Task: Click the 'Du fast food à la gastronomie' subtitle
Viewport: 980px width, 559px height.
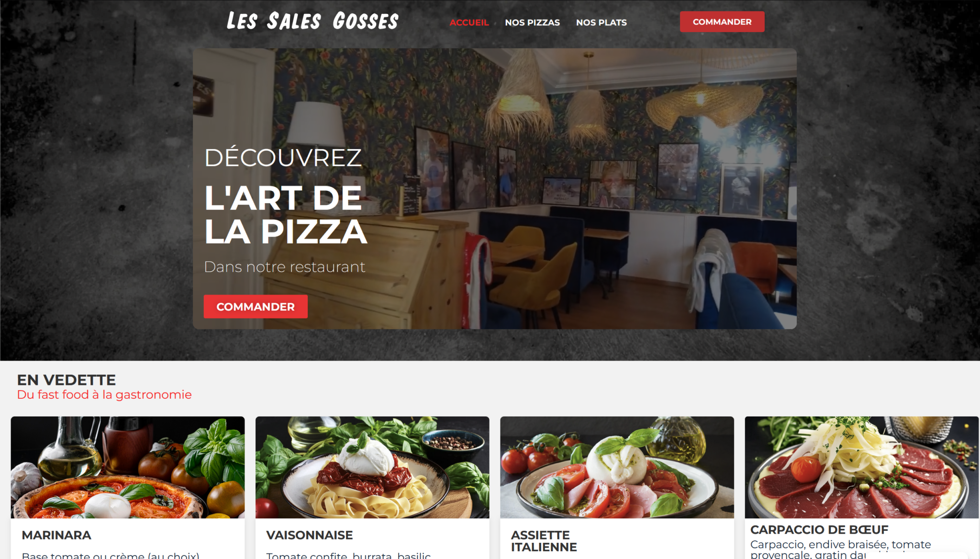Action: (x=104, y=395)
